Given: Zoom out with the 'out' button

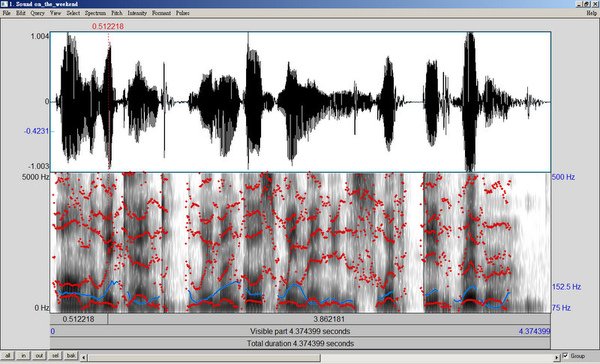Looking at the screenshot, I should pyautogui.click(x=39, y=356).
